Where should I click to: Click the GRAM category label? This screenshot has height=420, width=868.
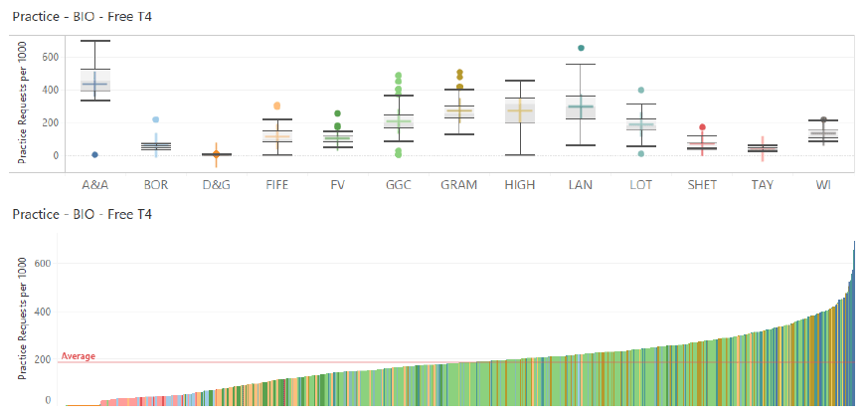459,185
